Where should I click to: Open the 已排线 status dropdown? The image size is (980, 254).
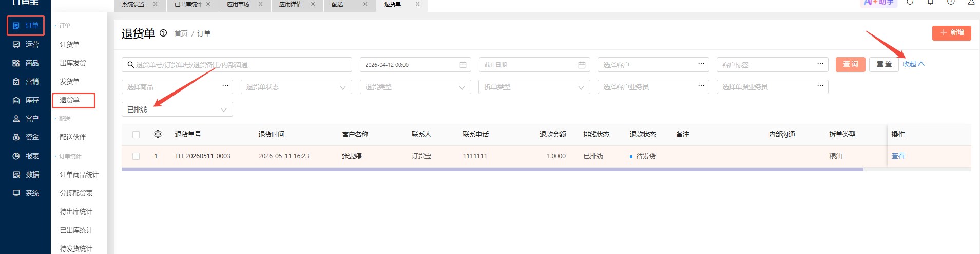tap(177, 110)
